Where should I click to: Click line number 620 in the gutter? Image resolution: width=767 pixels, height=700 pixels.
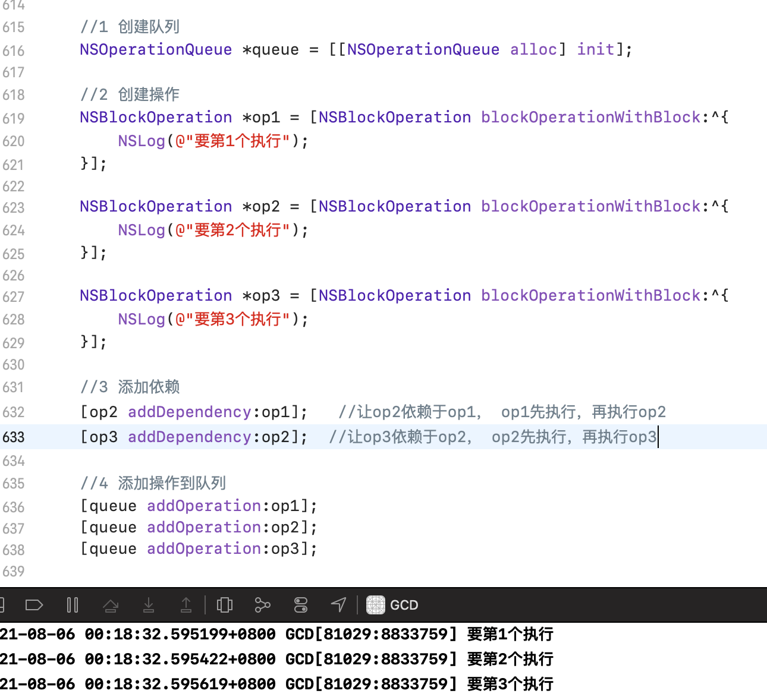click(14, 141)
